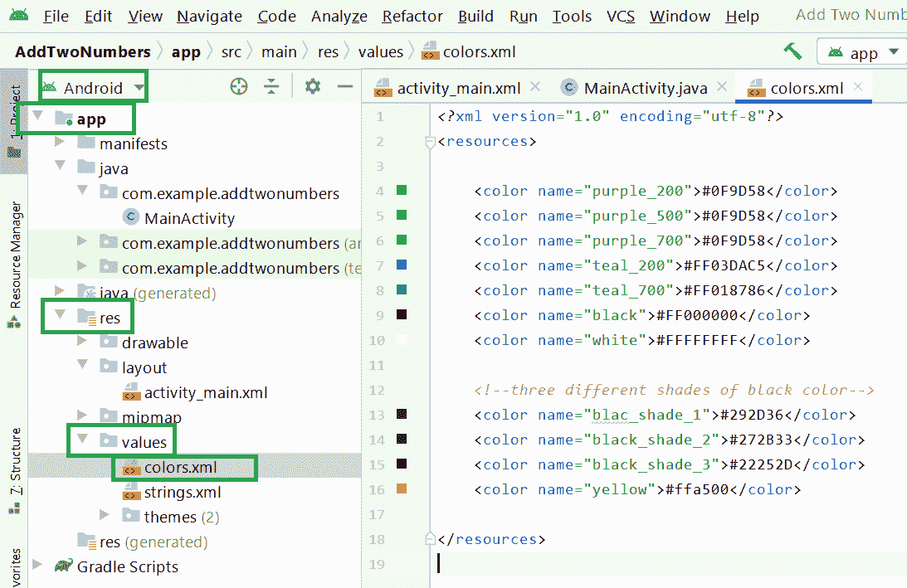
Task: Click the fold marker beside resources tag
Action: click(x=430, y=142)
